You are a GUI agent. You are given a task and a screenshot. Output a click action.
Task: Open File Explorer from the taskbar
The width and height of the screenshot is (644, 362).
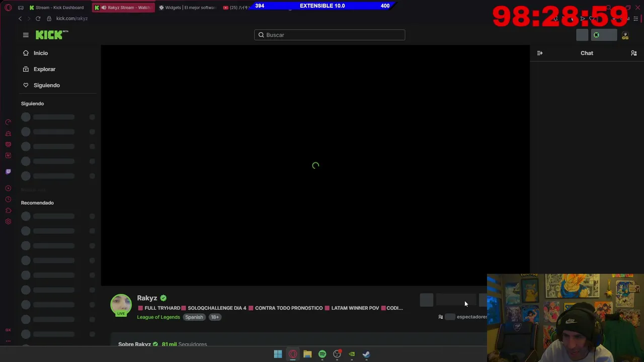click(307, 354)
